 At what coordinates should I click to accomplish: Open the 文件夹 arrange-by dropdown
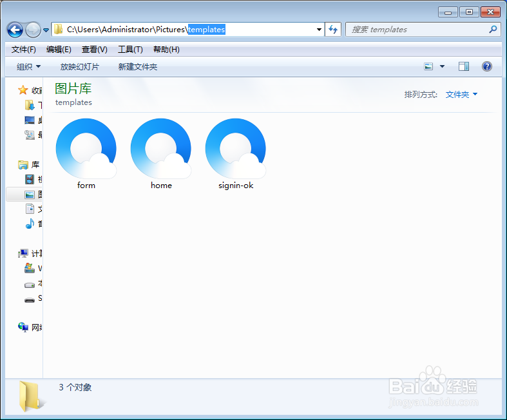(461, 95)
